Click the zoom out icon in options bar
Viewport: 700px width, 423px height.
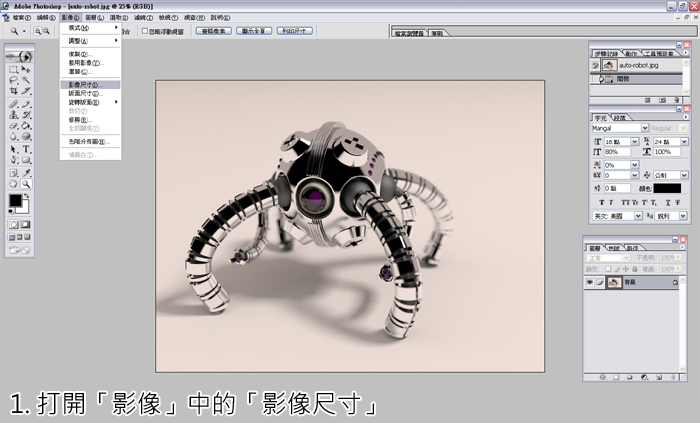(x=46, y=31)
